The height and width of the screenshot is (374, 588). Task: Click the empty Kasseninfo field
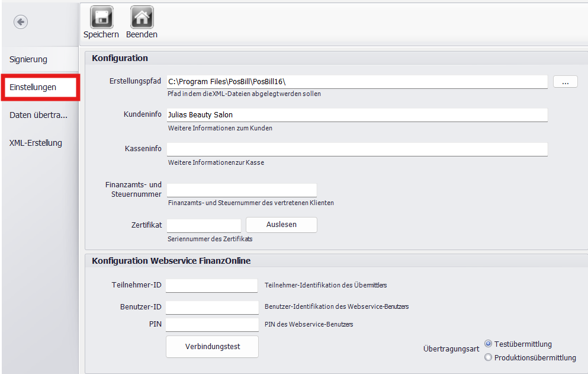pyautogui.click(x=356, y=149)
